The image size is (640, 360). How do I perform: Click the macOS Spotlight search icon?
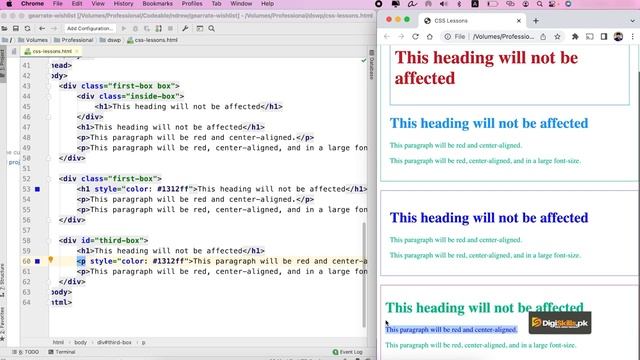pyautogui.click(x=540, y=4)
